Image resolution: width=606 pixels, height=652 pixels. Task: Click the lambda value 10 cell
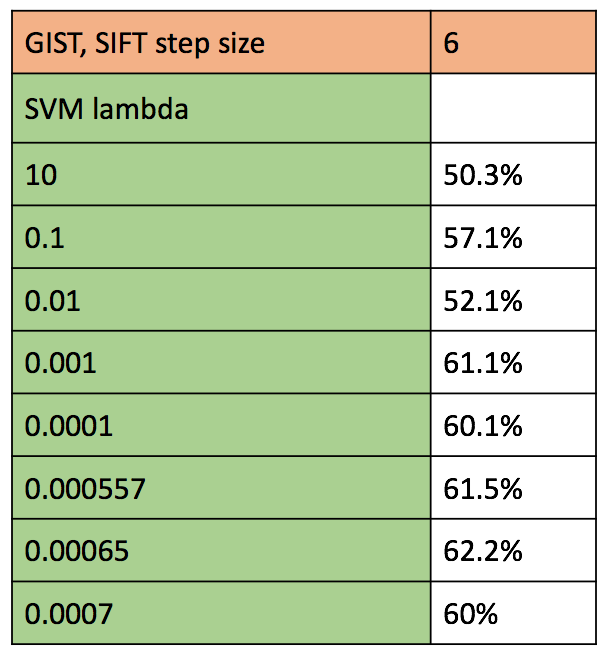point(221,174)
